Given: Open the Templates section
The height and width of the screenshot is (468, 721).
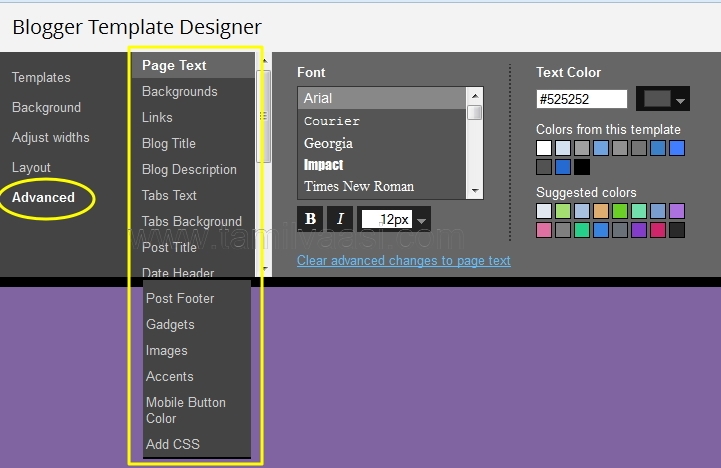Looking at the screenshot, I should pyautogui.click(x=41, y=77).
